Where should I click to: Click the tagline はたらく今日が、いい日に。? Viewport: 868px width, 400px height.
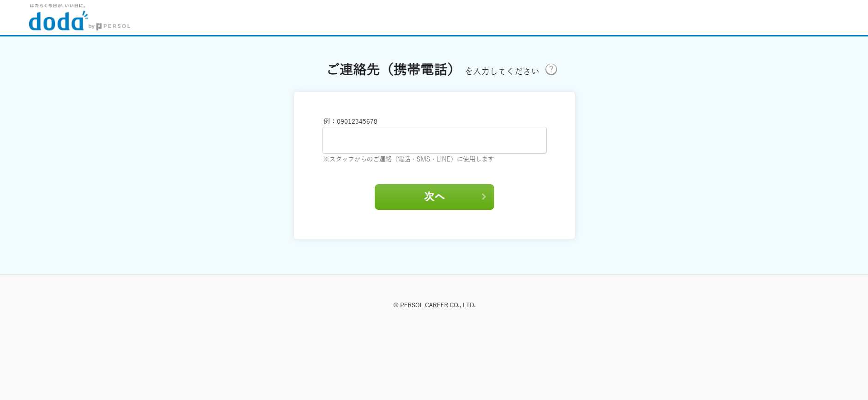(x=58, y=6)
